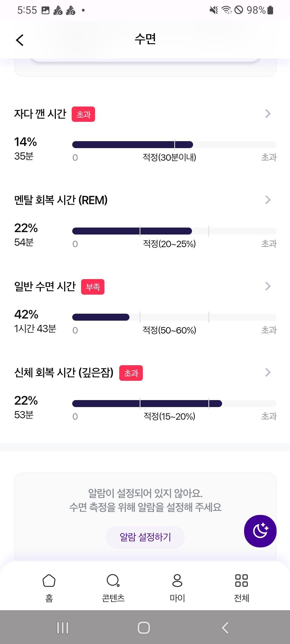Tap the alarm not set message text
This screenshot has width=290, height=644.
pyautogui.click(x=145, y=500)
